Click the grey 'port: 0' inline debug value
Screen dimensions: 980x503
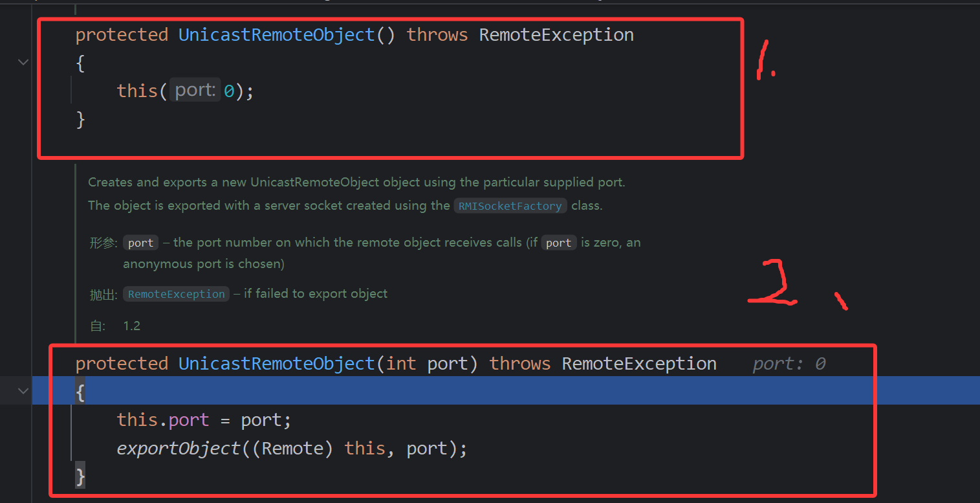click(x=789, y=364)
